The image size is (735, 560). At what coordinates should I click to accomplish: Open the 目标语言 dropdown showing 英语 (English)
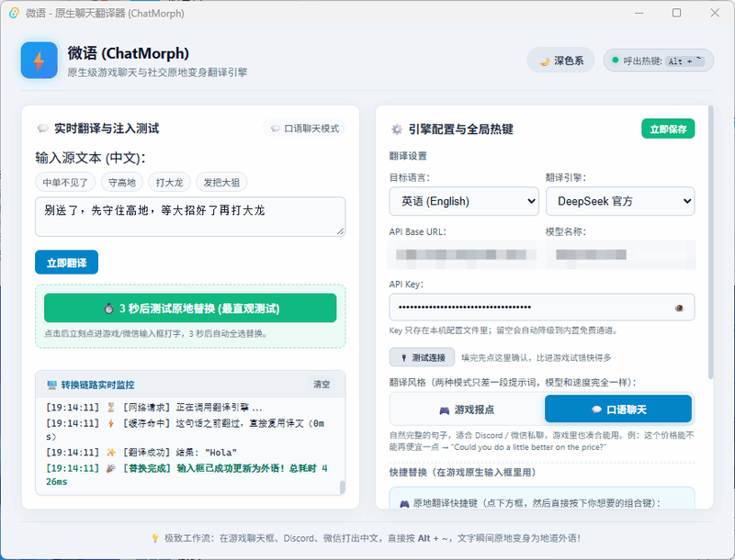point(464,201)
